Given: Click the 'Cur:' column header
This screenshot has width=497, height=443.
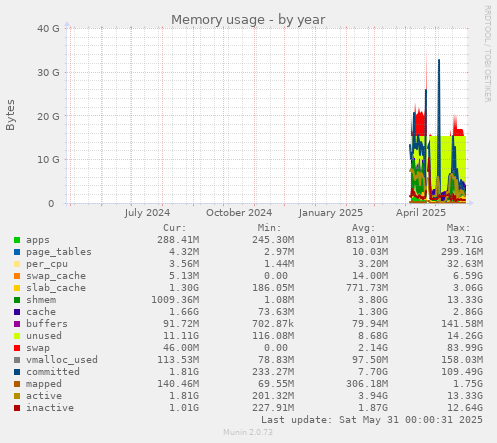Looking at the screenshot, I should (x=175, y=228).
